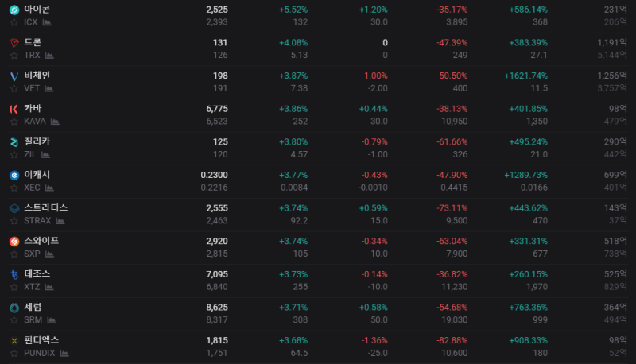Open the chart icon next to VET
Image resolution: width=636 pixels, height=364 pixels.
point(49,88)
